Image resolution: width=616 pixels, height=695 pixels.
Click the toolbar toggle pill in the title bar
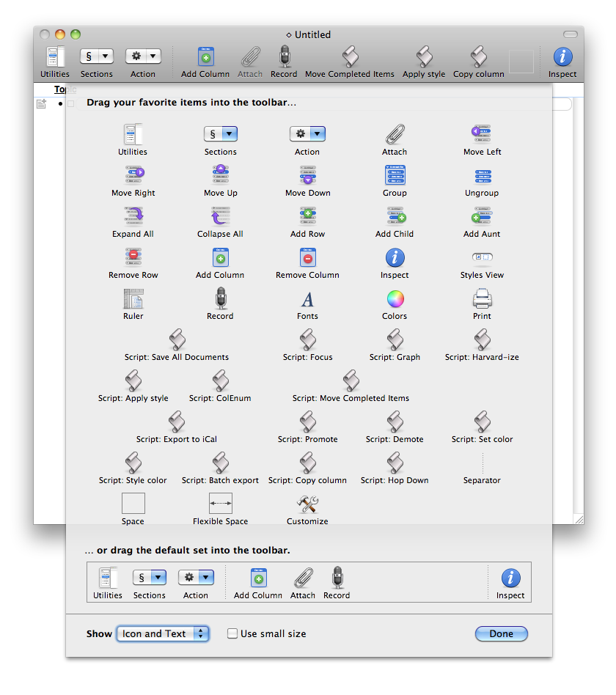tap(570, 34)
